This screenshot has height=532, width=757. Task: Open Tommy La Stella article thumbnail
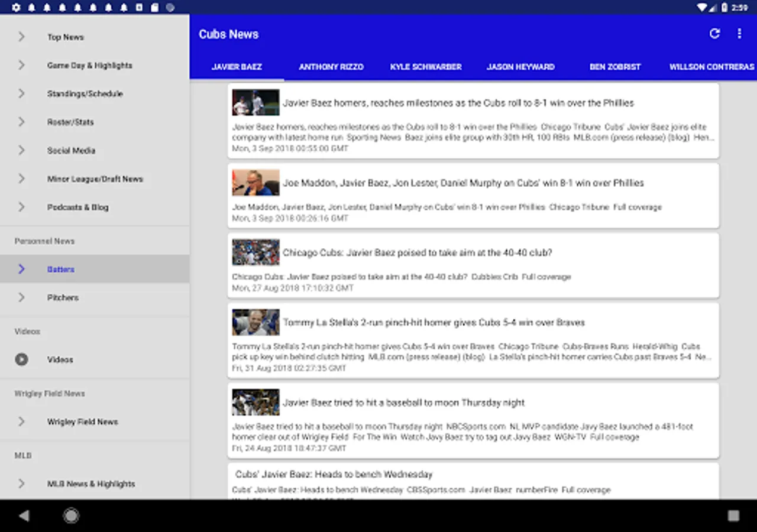point(255,322)
